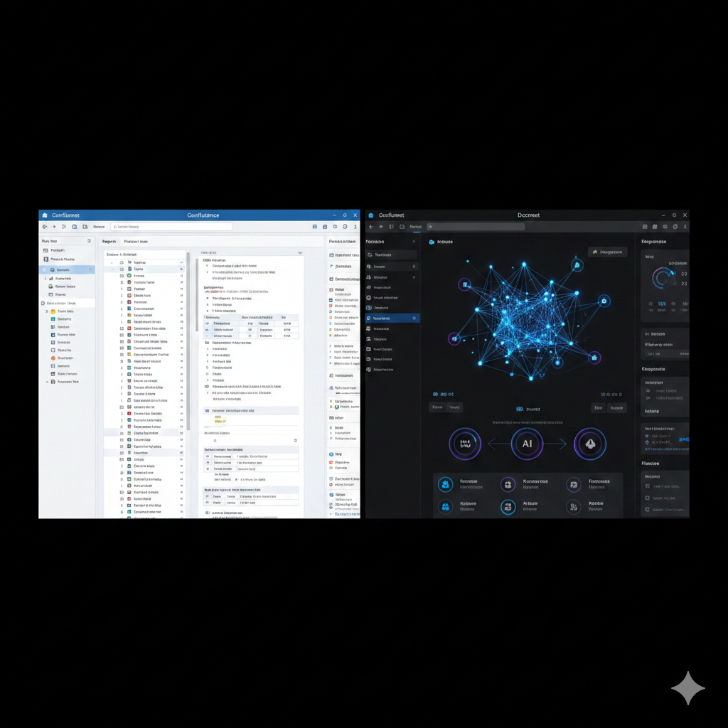Collapse the last tree item in Confluence sidebar
This screenshot has height=728, width=728.
click(48, 382)
